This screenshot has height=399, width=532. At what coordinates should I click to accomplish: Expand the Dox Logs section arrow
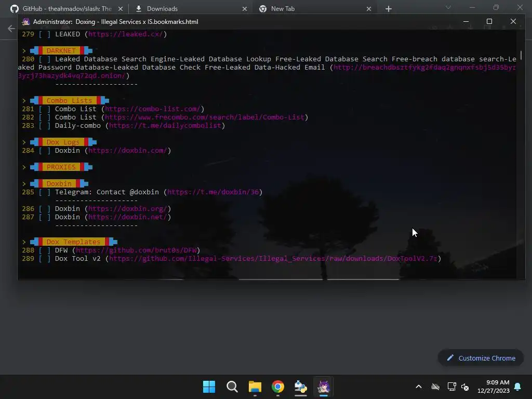pyautogui.click(x=24, y=142)
